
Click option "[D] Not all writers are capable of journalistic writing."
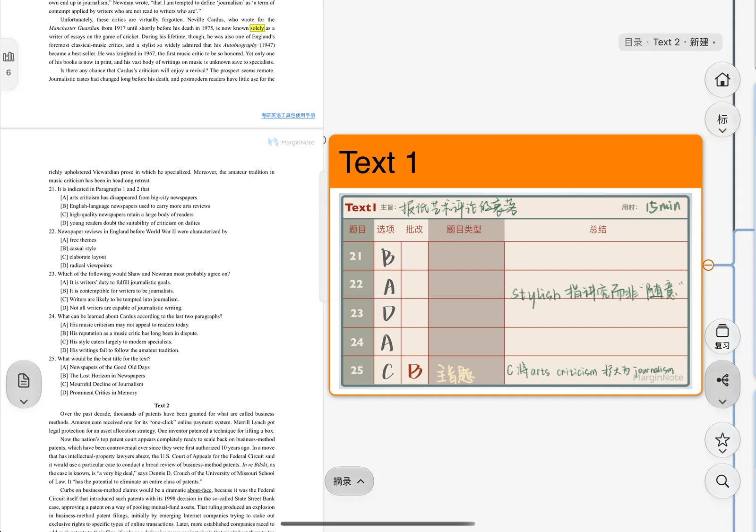click(x=121, y=308)
